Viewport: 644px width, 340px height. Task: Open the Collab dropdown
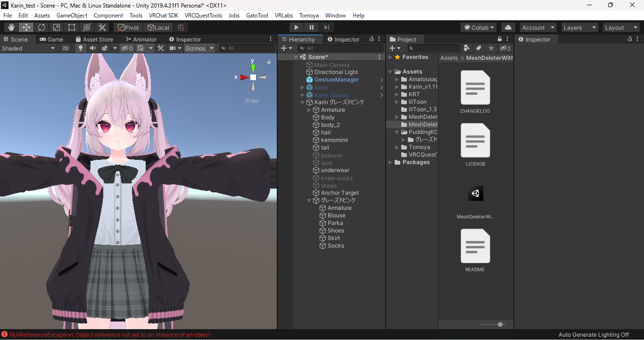479,27
